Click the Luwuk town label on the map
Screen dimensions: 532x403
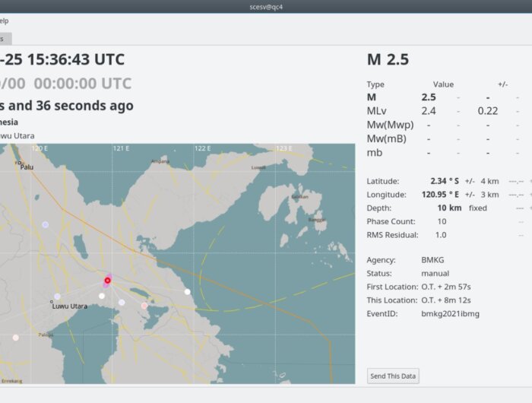pyautogui.click(x=259, y=167)
